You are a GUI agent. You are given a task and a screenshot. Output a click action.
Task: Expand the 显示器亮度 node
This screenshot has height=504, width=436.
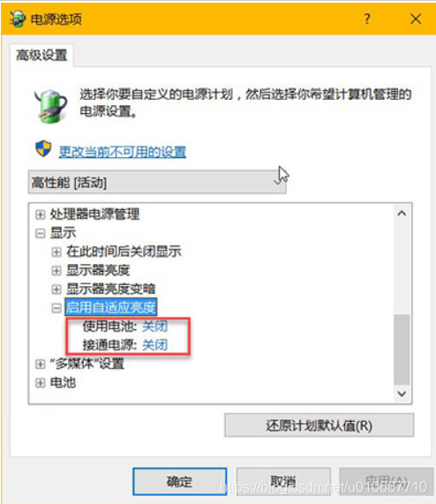coord(56,271)
